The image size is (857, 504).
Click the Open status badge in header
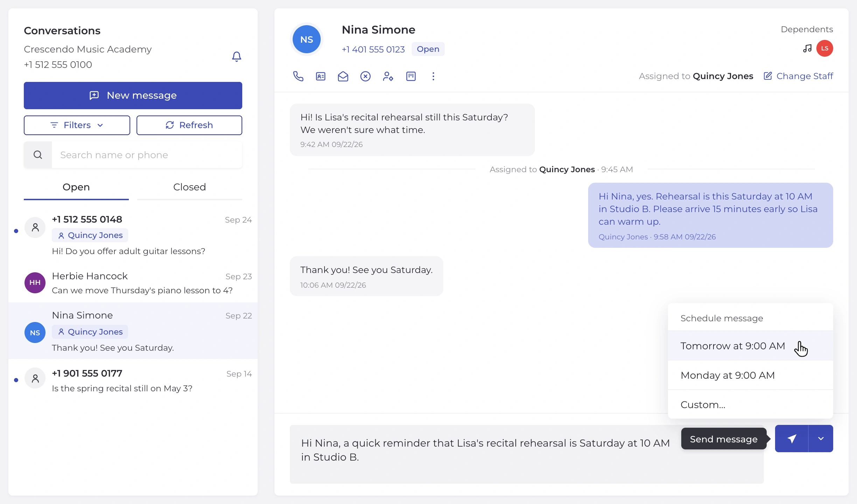pos(428,49)
